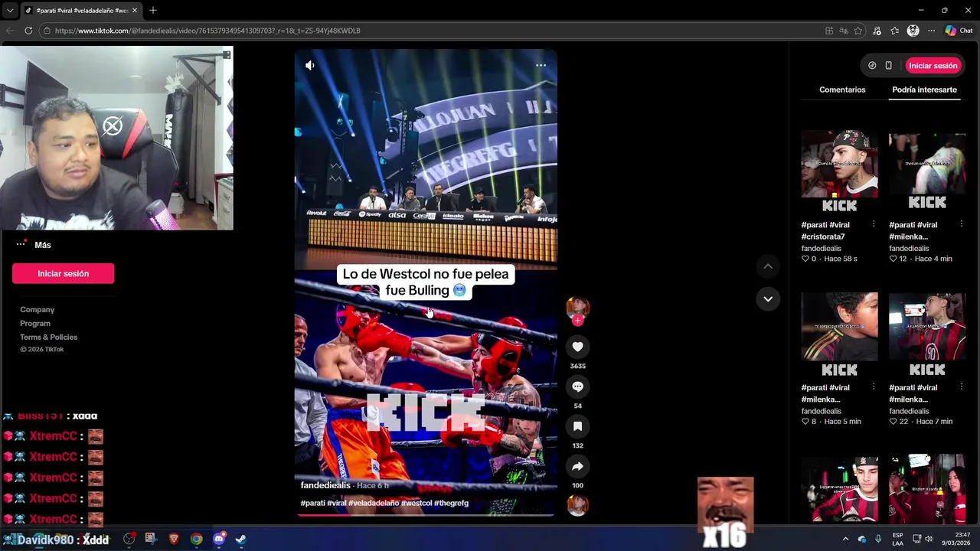This screenshot has width=980, height=551.
Task: Share the video with the arrow icon
Action: point(577,466)
